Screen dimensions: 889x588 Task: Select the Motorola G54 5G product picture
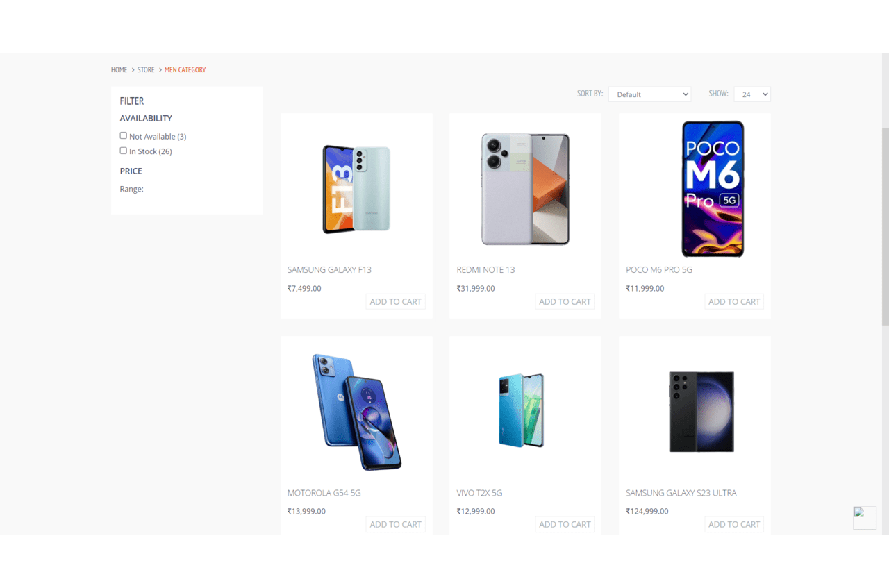[356, 412]
